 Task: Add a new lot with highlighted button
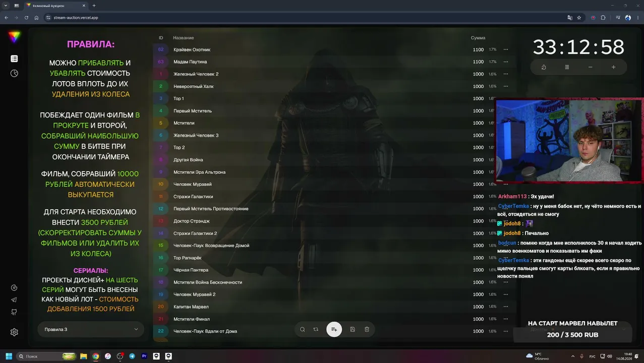(334, 329)
